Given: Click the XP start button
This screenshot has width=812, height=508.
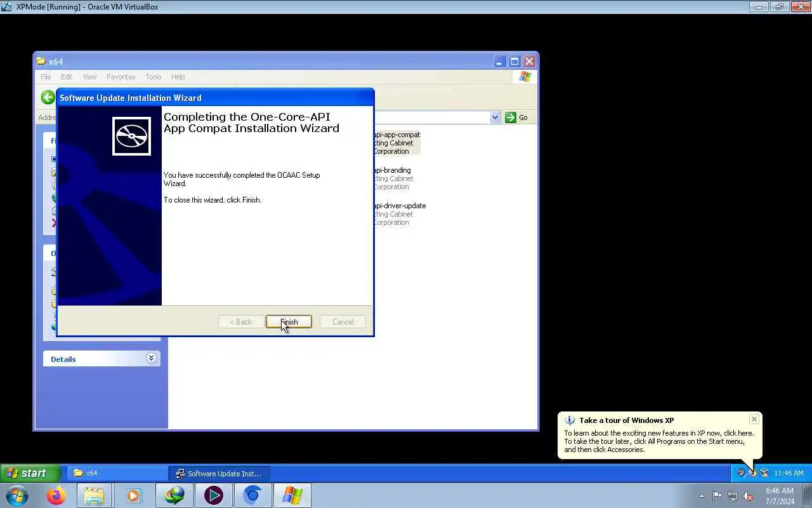Looking at the screenshot, I should [x=30, y=473].
